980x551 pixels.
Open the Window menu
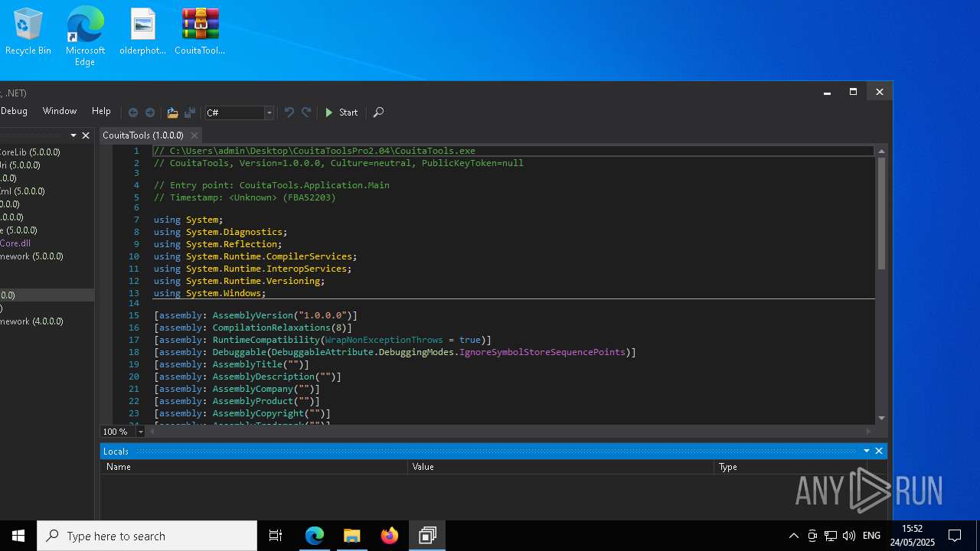tap(60, 111)
